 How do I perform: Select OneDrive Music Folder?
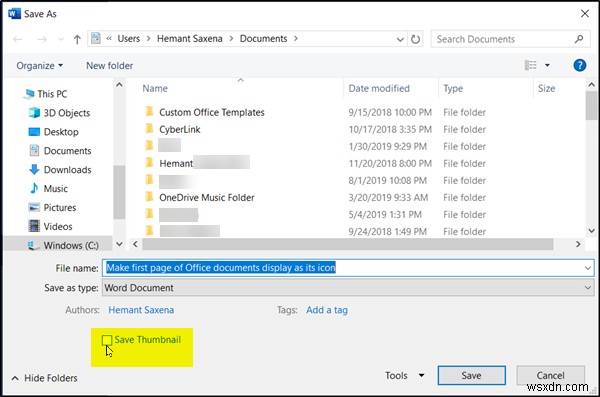pyautogui.click(x=207, y=198)
